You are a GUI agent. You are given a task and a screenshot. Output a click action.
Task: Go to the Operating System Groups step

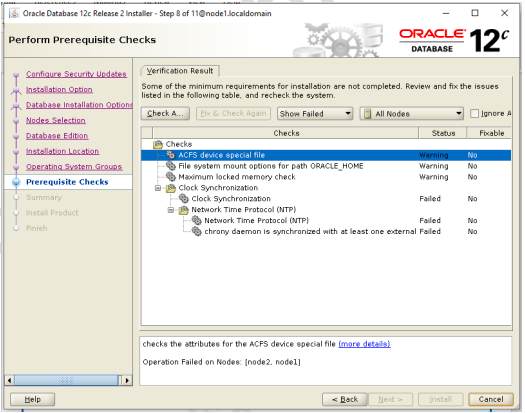tap(74, 166)
